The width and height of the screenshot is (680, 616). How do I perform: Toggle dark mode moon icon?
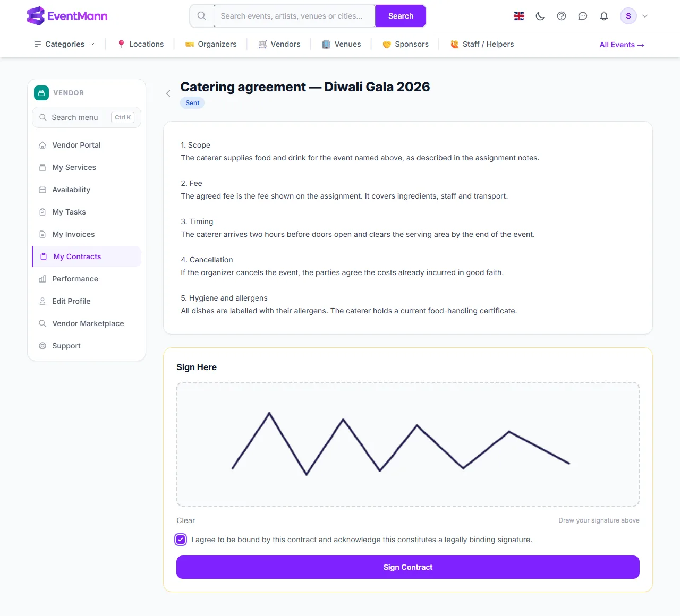click(540, 16)
